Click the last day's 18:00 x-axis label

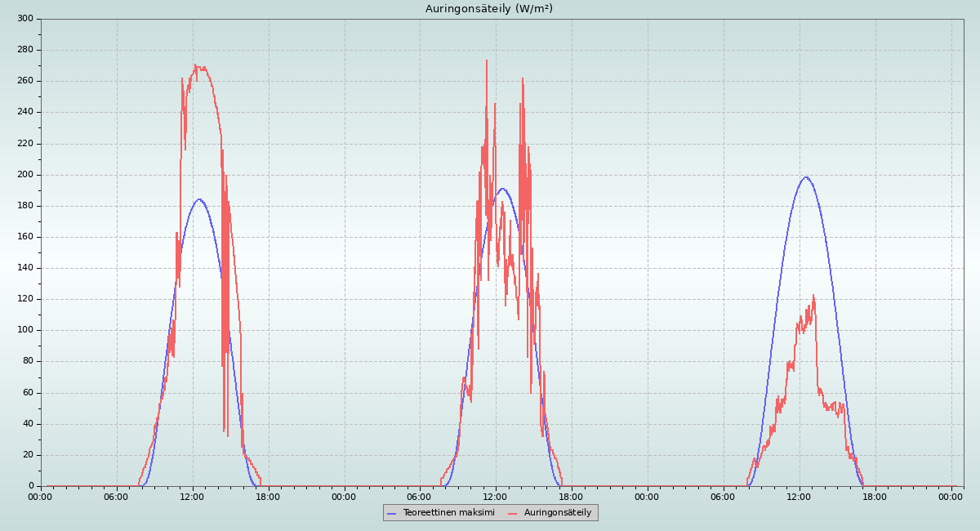875,497
